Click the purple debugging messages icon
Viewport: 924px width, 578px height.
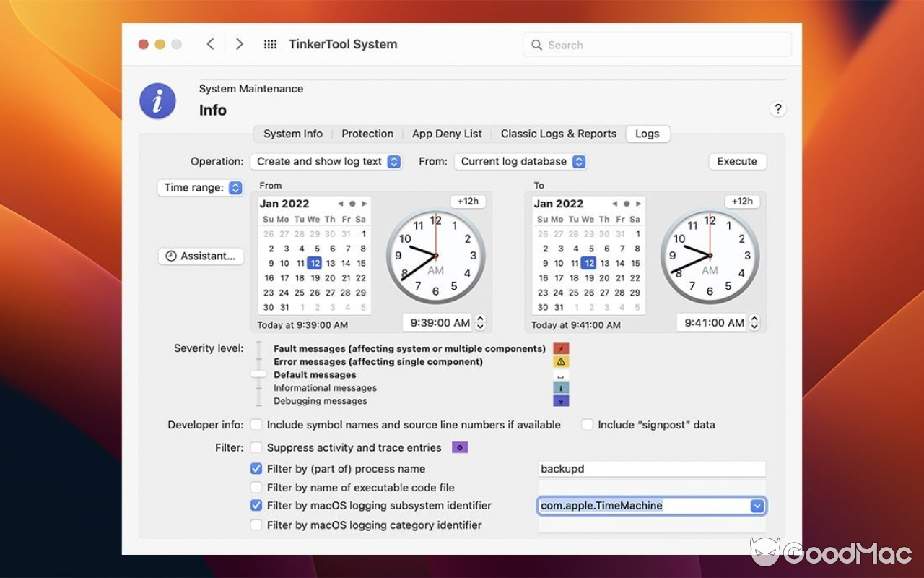click(561, 400)
